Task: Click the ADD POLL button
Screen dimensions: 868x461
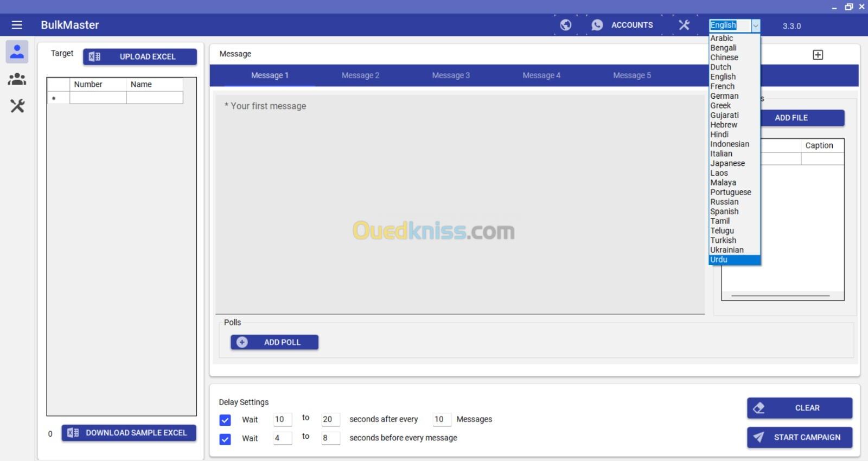Action: (x=275, y=342)
